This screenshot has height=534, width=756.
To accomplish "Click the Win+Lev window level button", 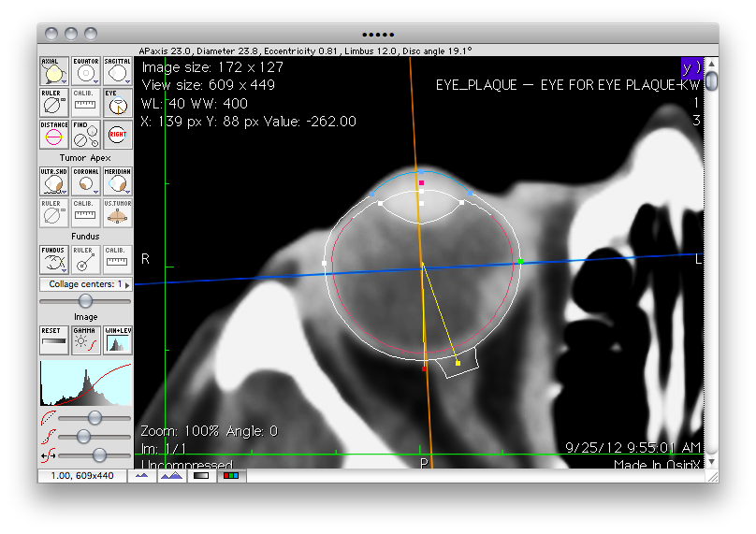I will tap(118, 340).
